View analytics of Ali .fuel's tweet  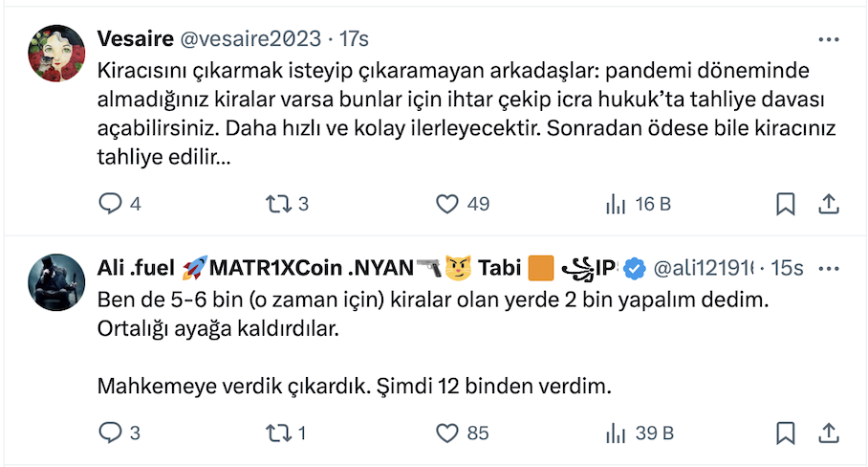point(617,434)
